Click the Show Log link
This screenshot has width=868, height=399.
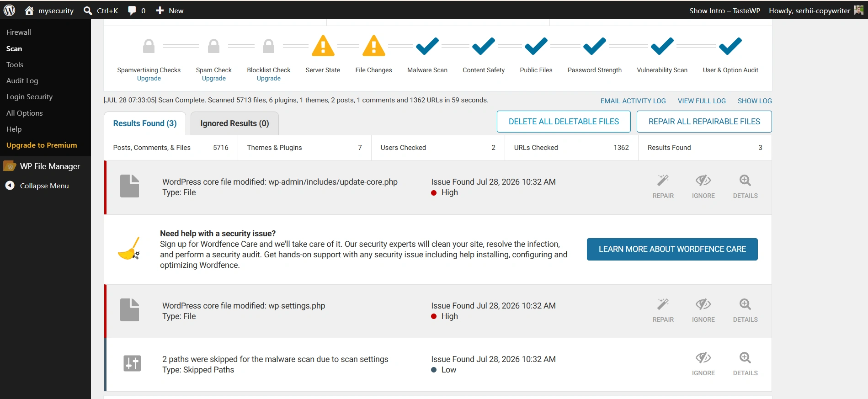click(x=755, y=101)
